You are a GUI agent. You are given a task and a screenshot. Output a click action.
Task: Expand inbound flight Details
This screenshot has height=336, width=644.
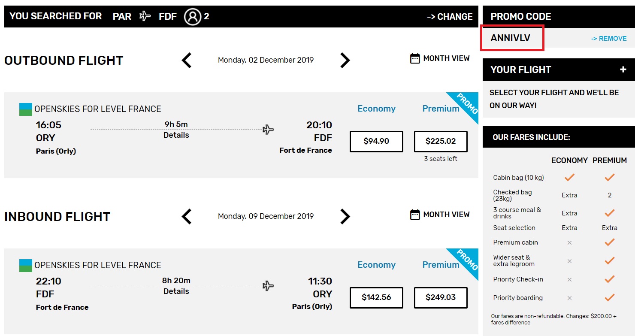click(x=176, y=291)
